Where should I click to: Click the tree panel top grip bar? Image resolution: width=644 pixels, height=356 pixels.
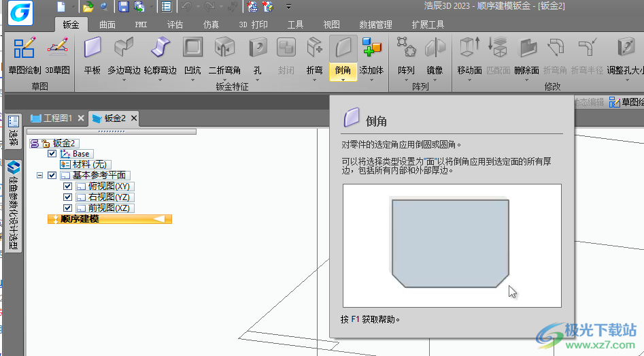(112, 131)
